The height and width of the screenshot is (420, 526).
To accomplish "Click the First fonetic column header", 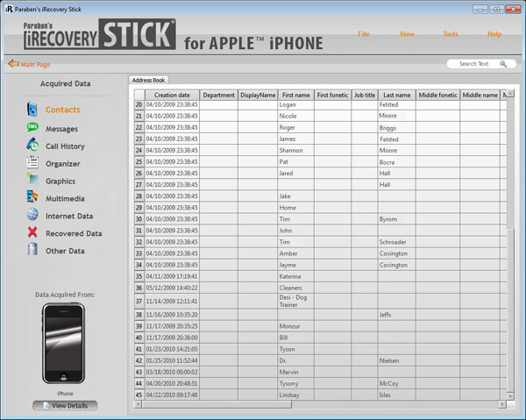I will pos(332,95).
